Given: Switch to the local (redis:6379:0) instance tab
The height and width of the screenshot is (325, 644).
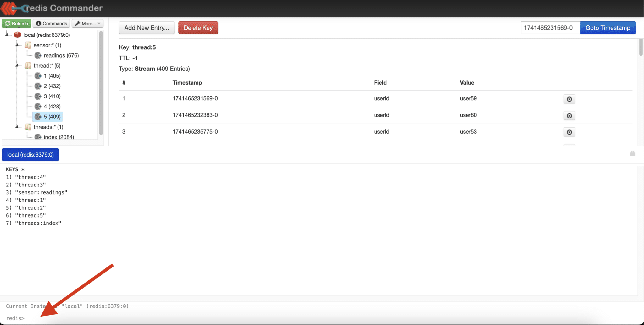Looking at the screenshot, I should point(30,154).
